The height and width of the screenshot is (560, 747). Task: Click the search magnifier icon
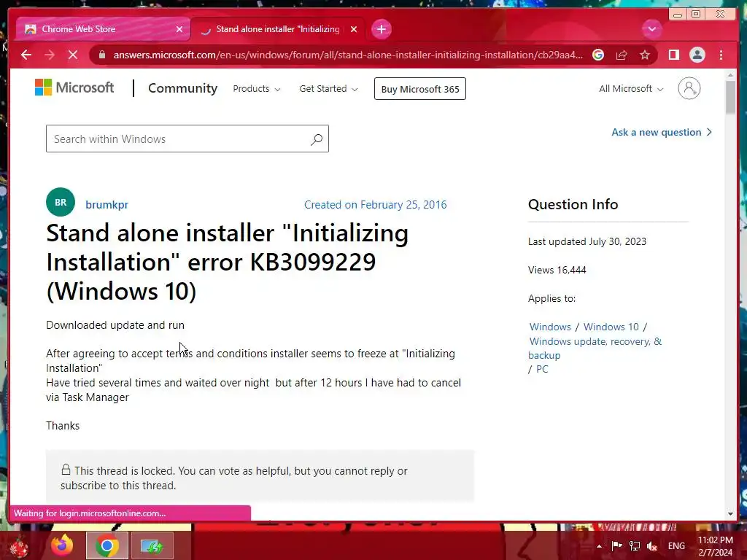(317, 139)
